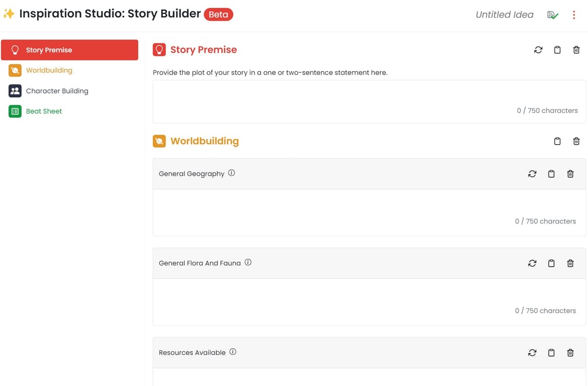Click the Worldbuilding planet heading icon

click(159, 141)
